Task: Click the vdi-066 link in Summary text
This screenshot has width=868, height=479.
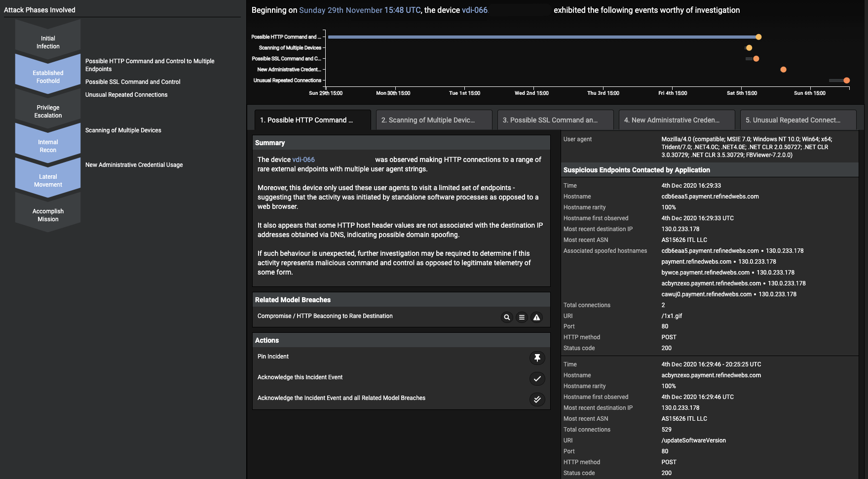Action: (303, 160)
